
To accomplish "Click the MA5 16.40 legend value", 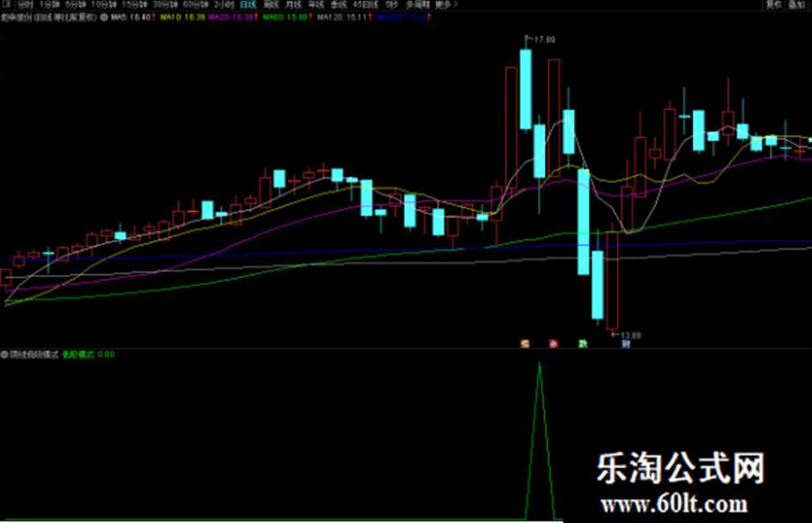I will [131, 17].
